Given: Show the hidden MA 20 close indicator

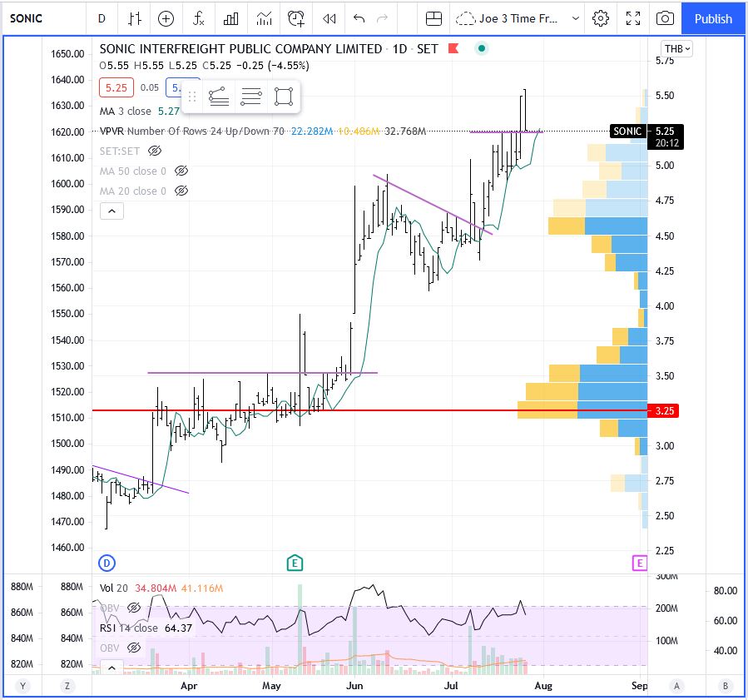Looking at the screenshot, I should pos(181,191).
